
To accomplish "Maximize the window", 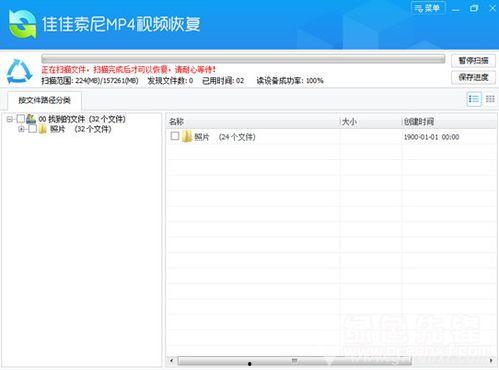I will (x=474, y=9).
